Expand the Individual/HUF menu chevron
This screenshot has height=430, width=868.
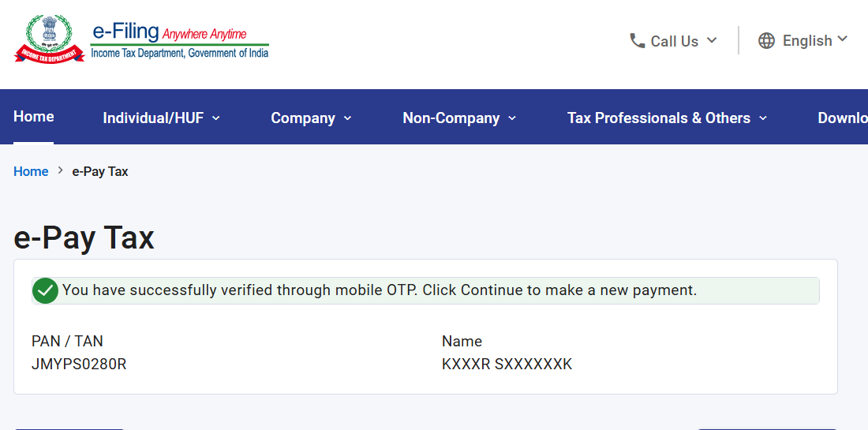[x=216, y=118]
